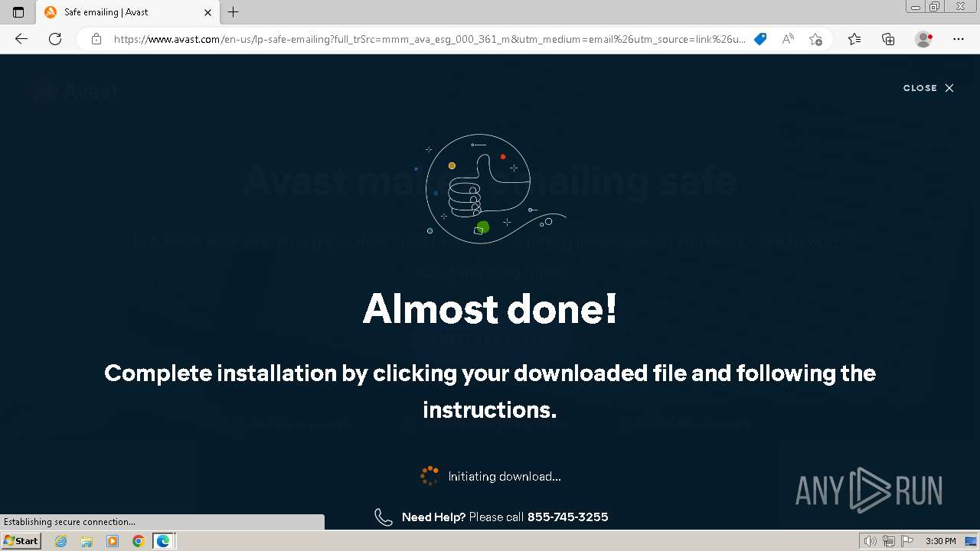Switch to Edge taskbar button
The height and width of the screenshot is (551, 980).
coord(164,541)
